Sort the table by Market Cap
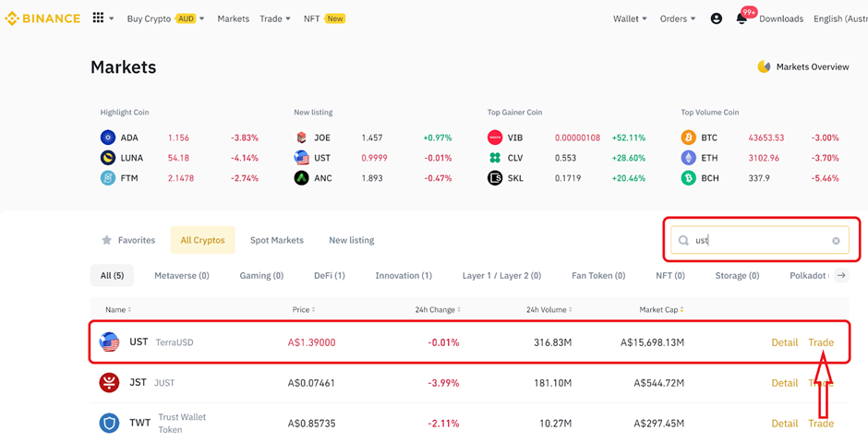This screenshot has height=443, width=868. 661,310
